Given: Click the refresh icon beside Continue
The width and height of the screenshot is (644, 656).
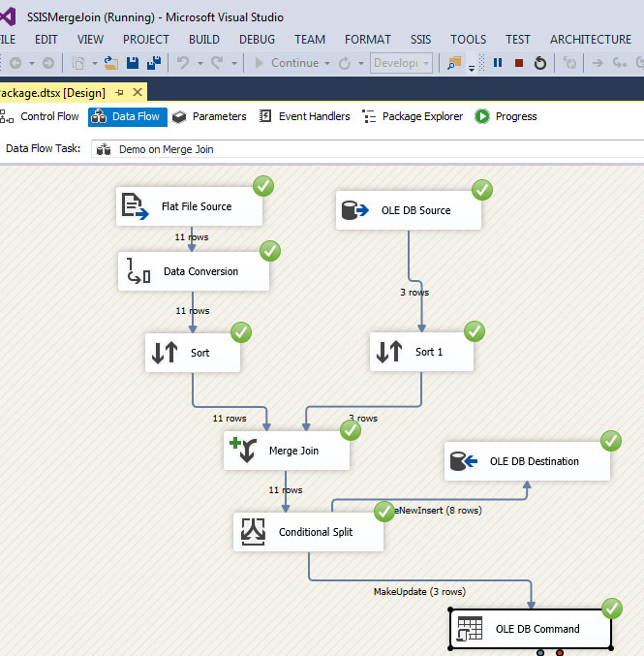Looking at the screenshot, I should point(344,63).
